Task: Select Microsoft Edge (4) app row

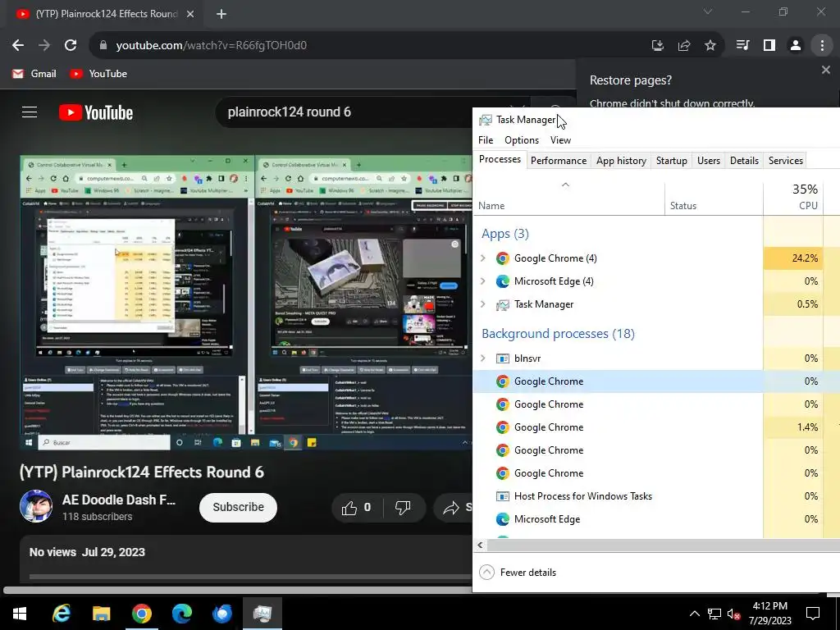Action: point(656,281)
